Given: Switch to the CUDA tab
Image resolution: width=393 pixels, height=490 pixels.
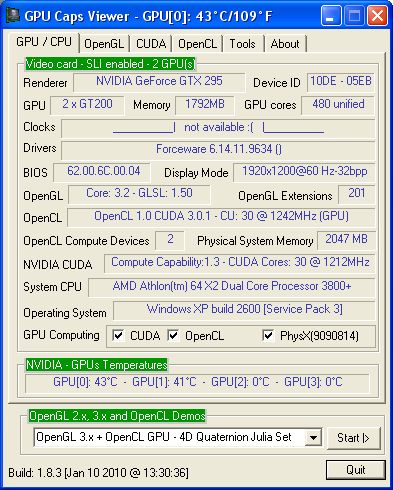Looking at the screenshot, I should click(151, 44).
